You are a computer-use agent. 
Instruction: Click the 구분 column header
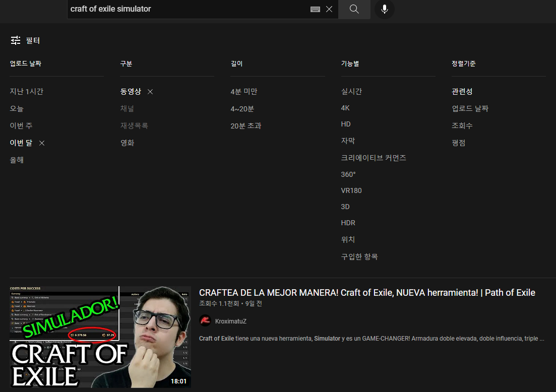(x=126, y=63)
